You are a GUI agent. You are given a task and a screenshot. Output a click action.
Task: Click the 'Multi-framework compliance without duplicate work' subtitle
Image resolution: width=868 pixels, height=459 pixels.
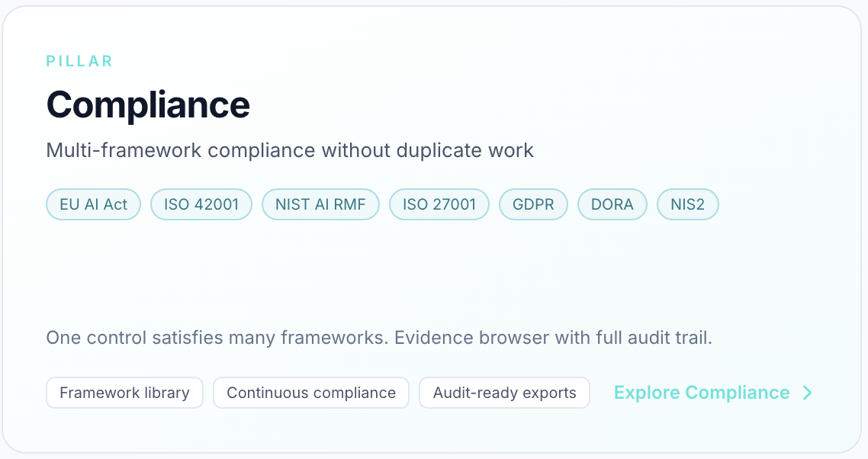[290, 151]
